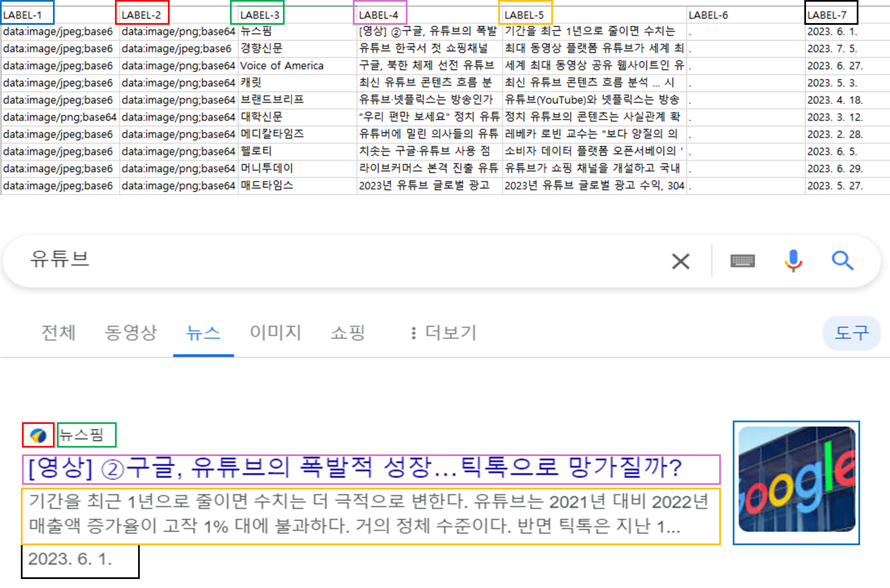Click the 2023년 유튜브 글로벌 광고 title cell

[x=429, y=185]
